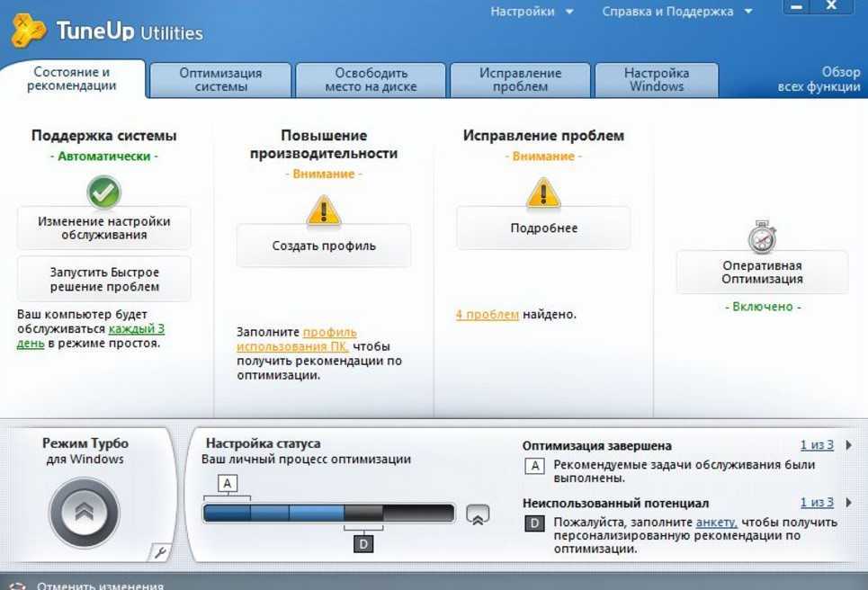Open the Исправление проблем tab
The image size is (868, 590).
pos(521,80)
